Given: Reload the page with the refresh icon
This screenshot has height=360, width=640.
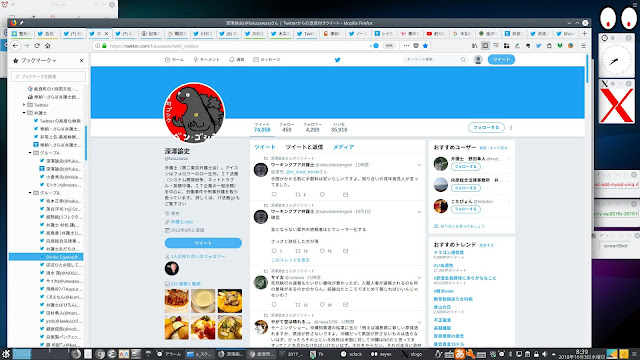Looking at the screenshot, I should (x=37, y=46).
